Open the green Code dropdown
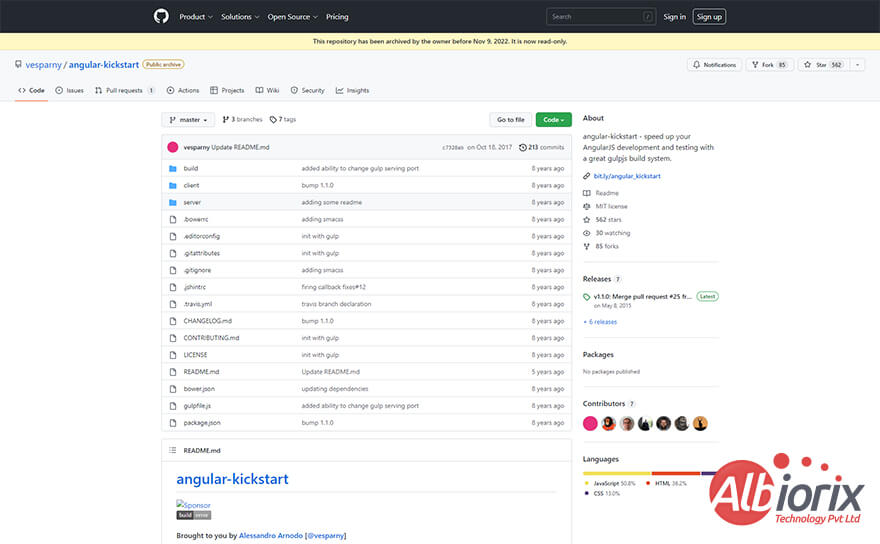 [553, 120]
